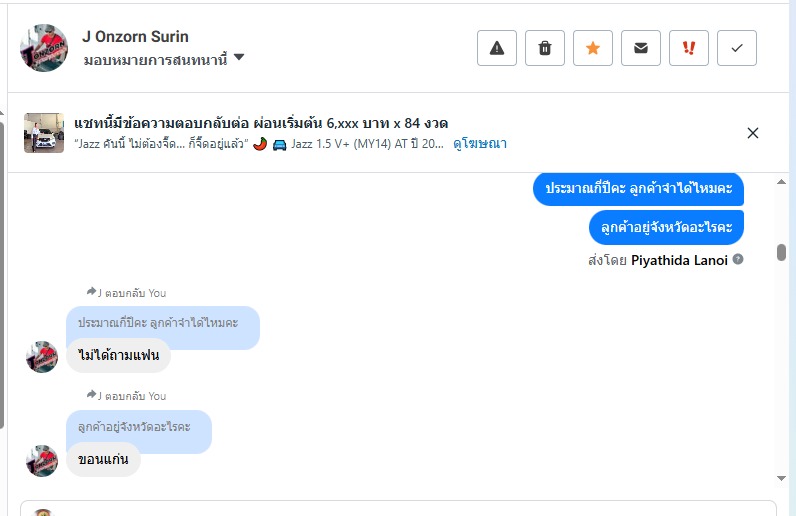The image size is (796, 516).
Task: Click the received message 'ขอนแก่น'
Action: (x=103, y=460)
